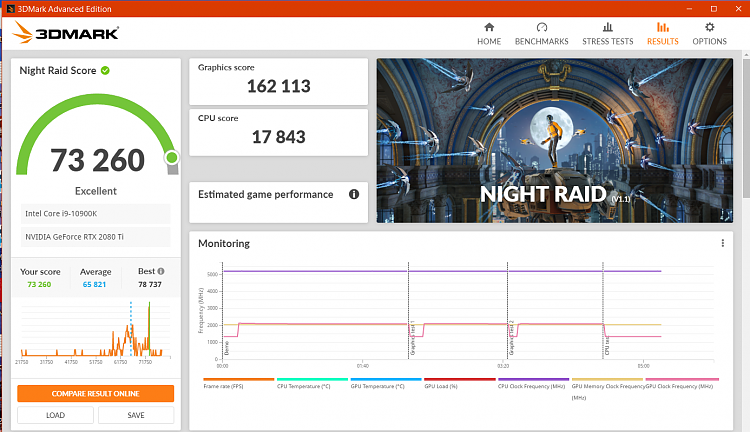Click the CPU score value 17 843

click(278, 137)
